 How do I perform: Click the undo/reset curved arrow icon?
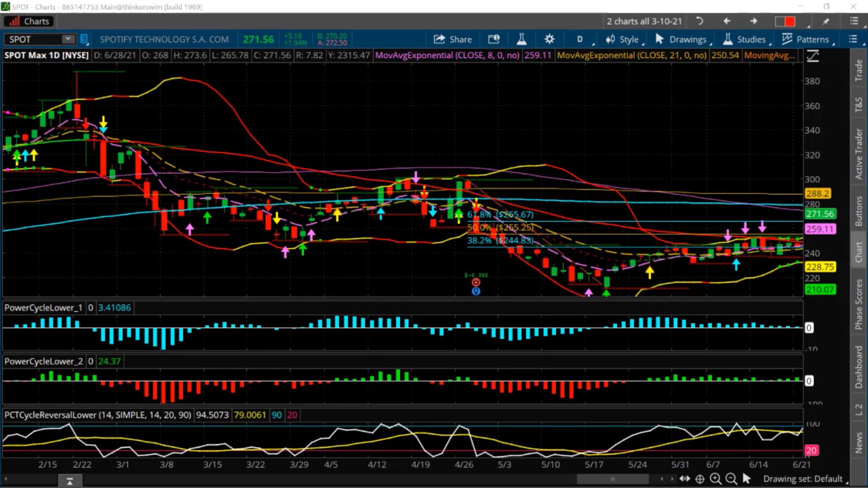(x=699, y=21)
